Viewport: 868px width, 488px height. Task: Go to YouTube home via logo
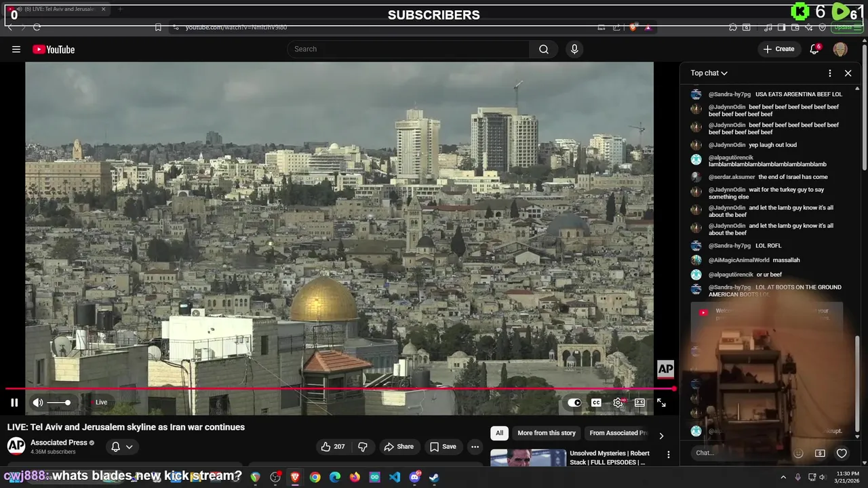(54, 49)
